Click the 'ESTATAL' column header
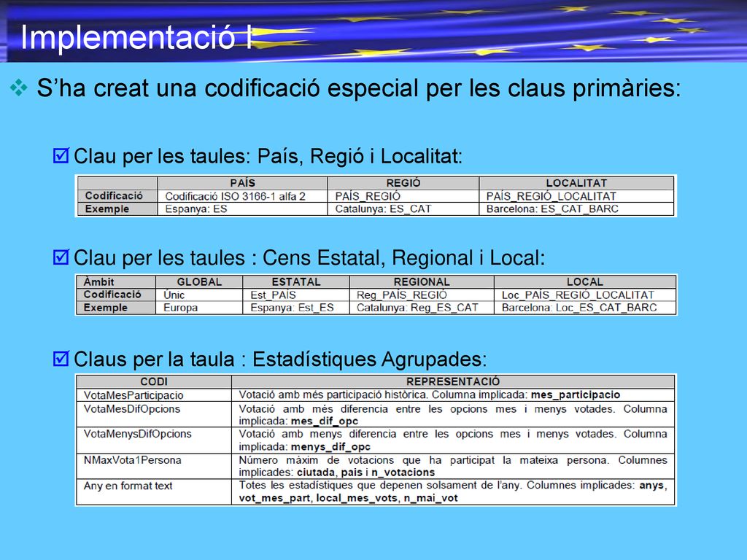Viewport: 747px width, 560px height. [x=296, y=281]
